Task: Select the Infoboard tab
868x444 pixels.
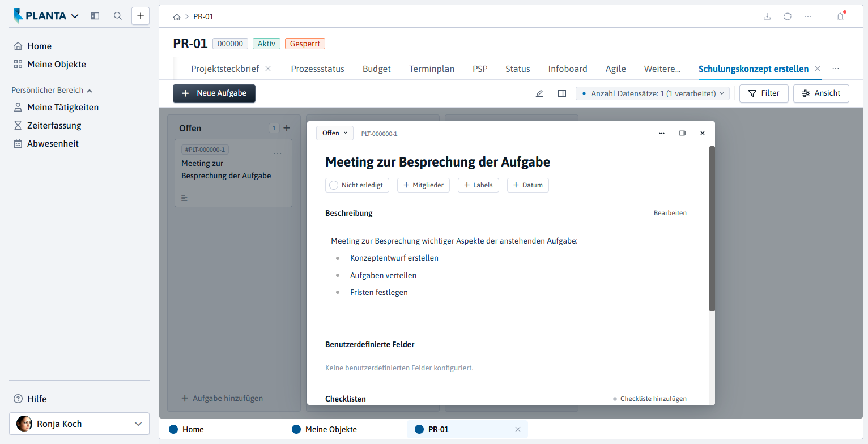Action: [568, 69]
